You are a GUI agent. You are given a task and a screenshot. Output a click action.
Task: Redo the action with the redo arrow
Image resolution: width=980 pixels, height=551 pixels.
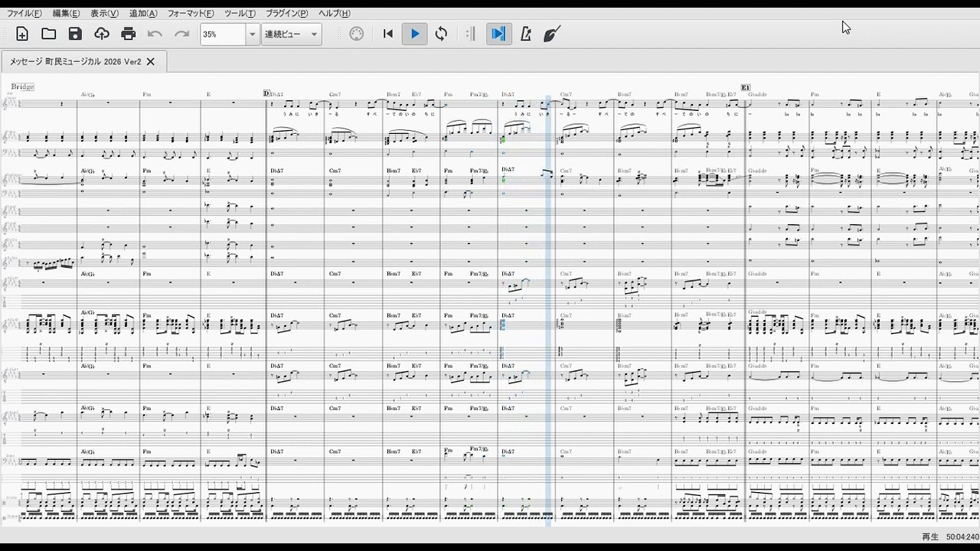click(182, 34)
